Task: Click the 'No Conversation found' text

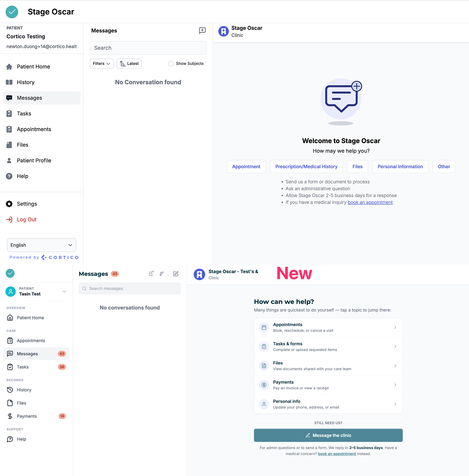Action: 148,82
